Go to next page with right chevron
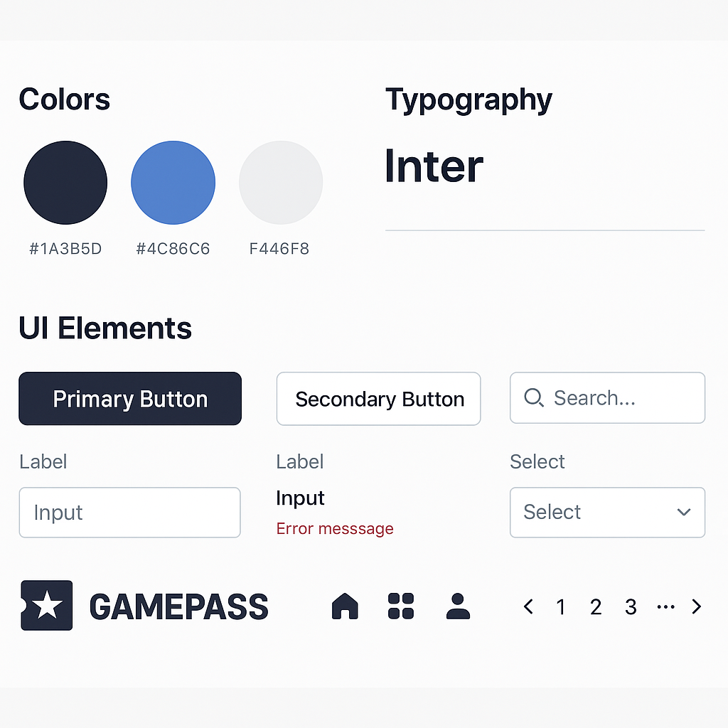The image size is (728, 728). tap(697, 606)
